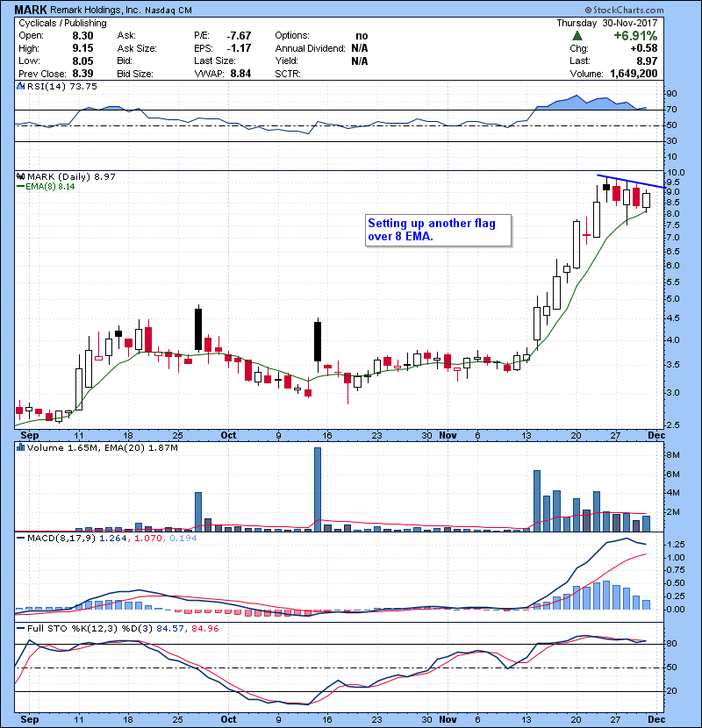The image size is (702, 728).
Task: Click the MARK (Daily) candlestick legend icon
Action: 20,176
